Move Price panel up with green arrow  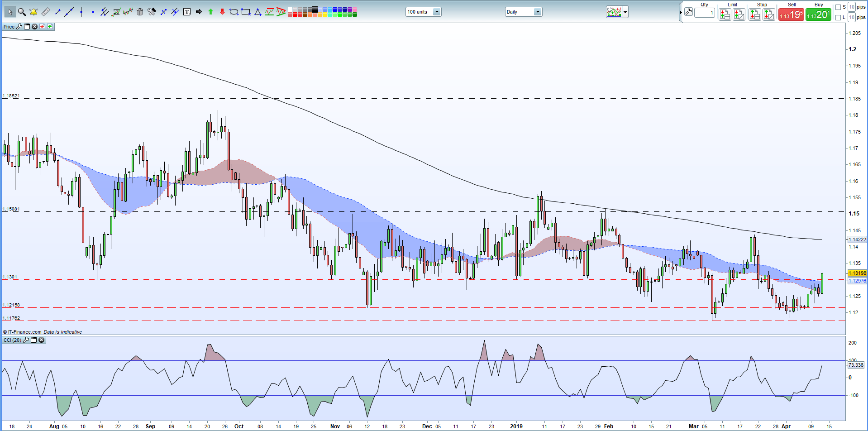[50, 27]
